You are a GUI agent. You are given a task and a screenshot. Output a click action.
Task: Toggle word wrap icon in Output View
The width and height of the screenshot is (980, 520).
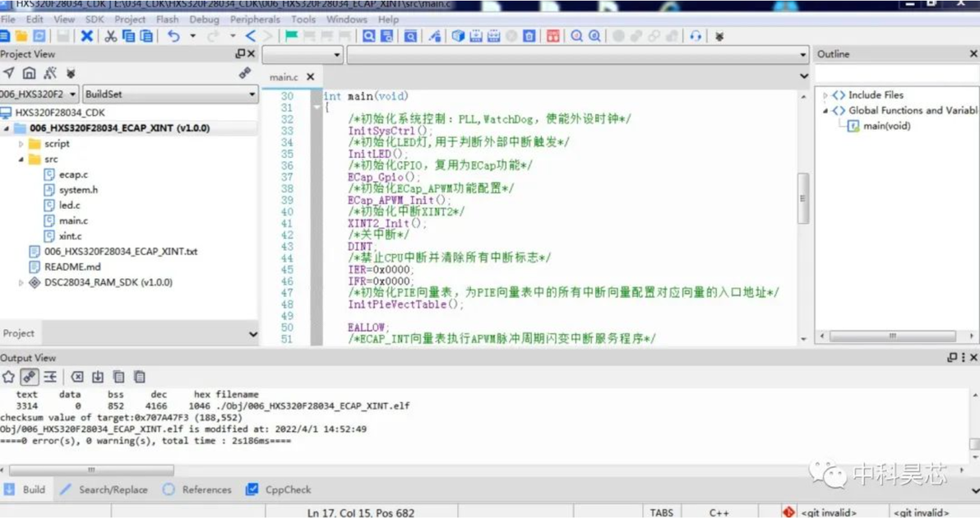click(x=50, y=377)
